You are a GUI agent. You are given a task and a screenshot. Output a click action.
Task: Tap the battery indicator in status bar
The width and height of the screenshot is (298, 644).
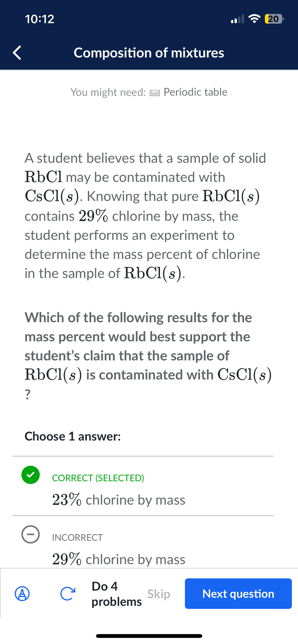(274, 19)
